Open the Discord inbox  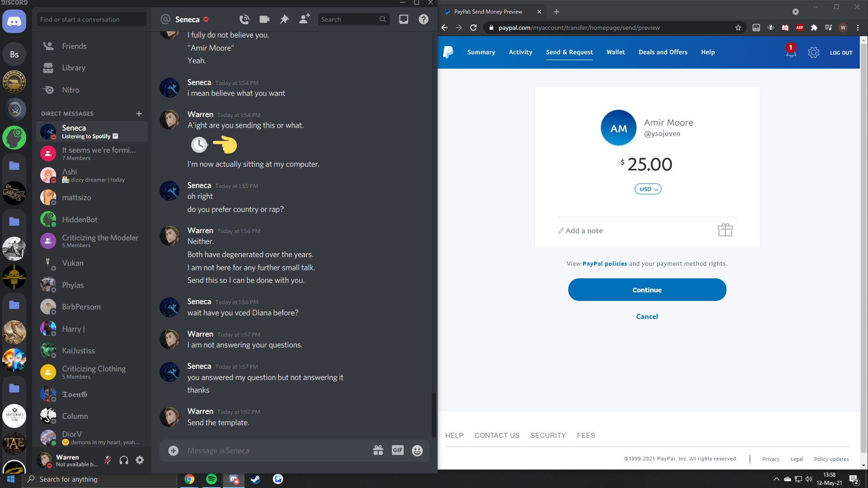[x=404, y=19]
